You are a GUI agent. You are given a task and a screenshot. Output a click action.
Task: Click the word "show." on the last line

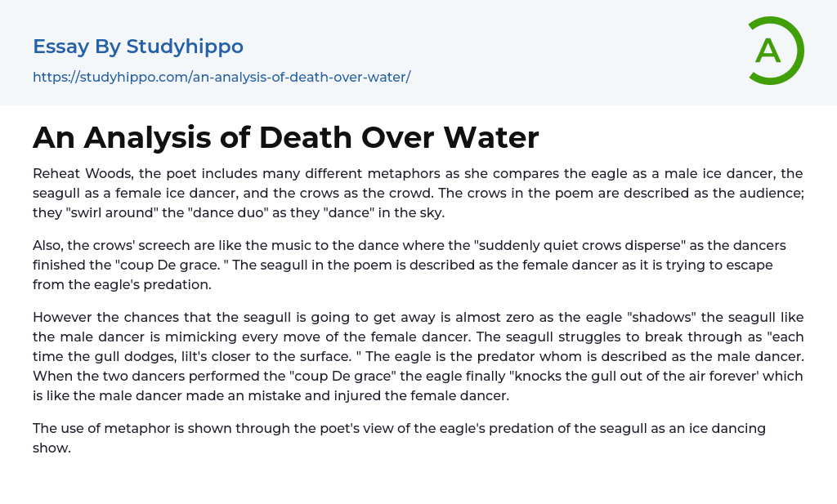52,448
